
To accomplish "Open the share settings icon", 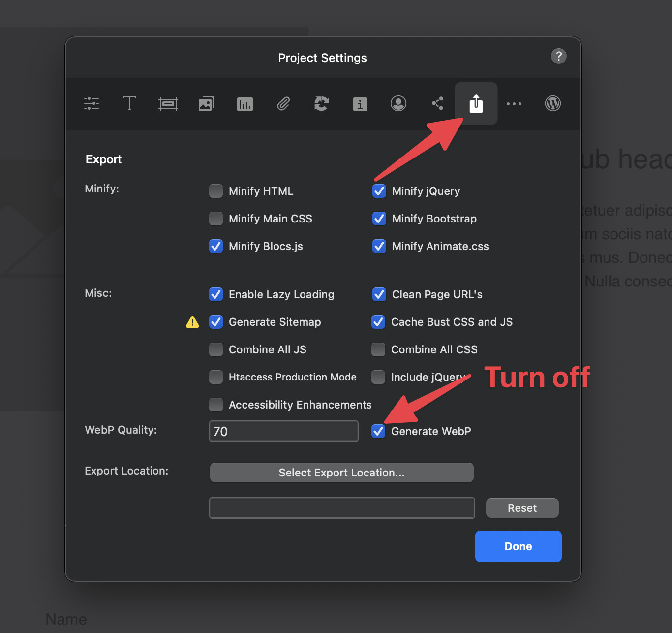I will [437, 103].
